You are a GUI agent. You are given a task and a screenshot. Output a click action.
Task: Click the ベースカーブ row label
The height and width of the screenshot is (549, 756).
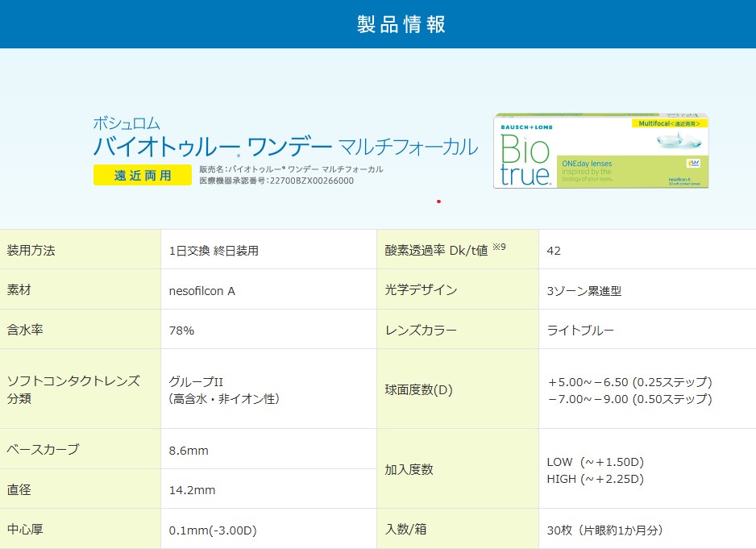tap(43, 450)
